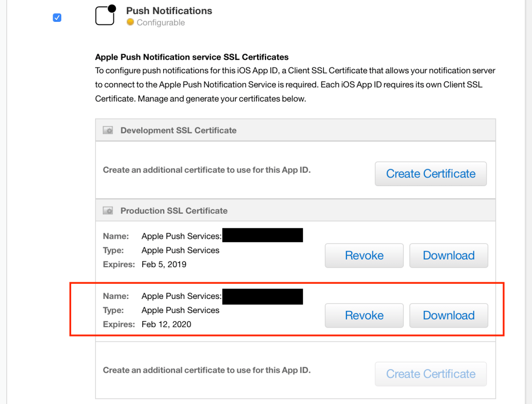This screenshot has height=404, width=532.
Task: Click the yellow Configurable status dot
Action: coord(130,22)
